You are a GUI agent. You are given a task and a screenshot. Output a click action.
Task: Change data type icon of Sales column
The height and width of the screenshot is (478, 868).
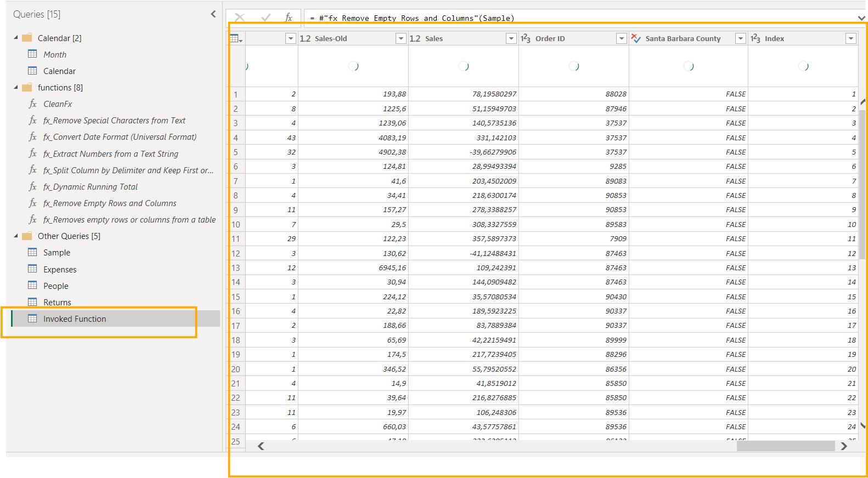415,38
